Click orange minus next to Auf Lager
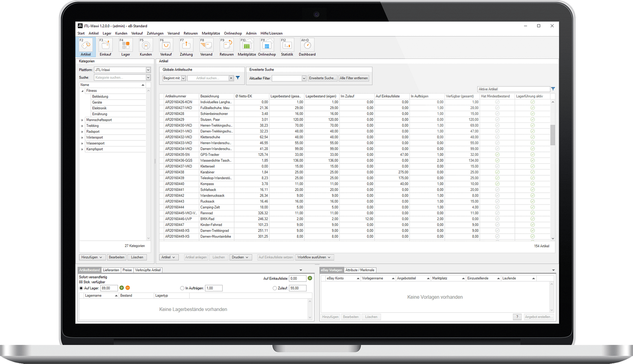This screenshot has width=633, height=364. [x=128, y=288]
